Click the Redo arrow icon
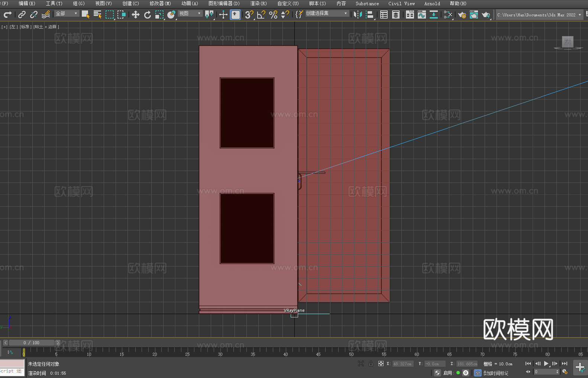588x378 pixels. pyautogui.click(x=7, y=14)
